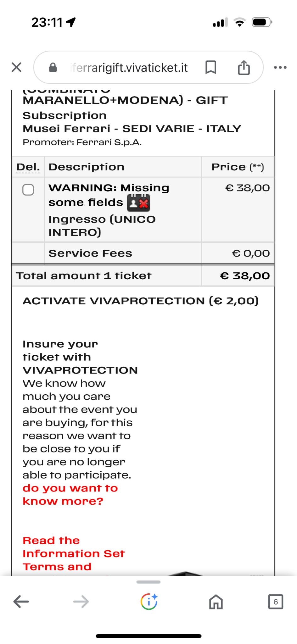The width and height of the screenshot is (297, 644).
Task: Expand the Activate Vivaprotection section
Action: [x=140, y=301]
